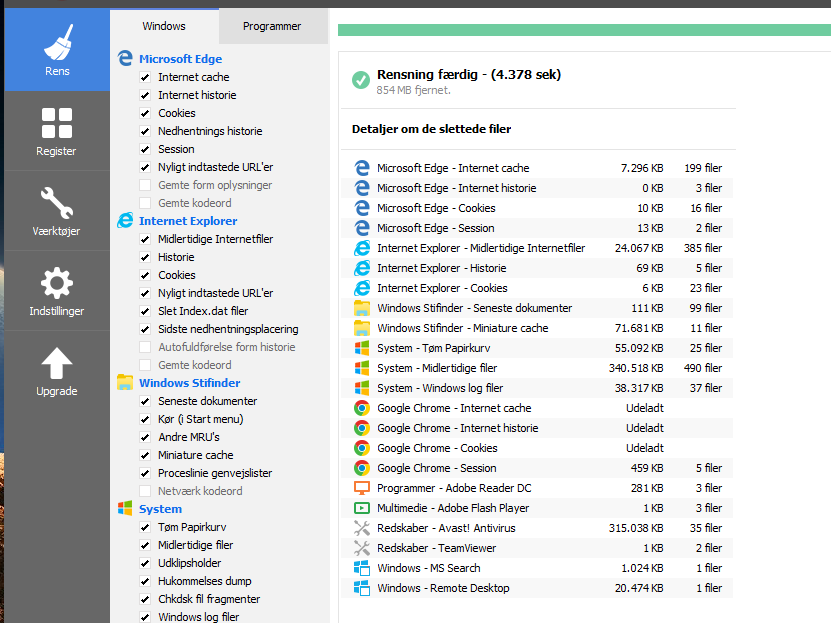This screenshot has width=831, height=623.
Task: Open the Register section with grid icon
Action: coord(56,131)
